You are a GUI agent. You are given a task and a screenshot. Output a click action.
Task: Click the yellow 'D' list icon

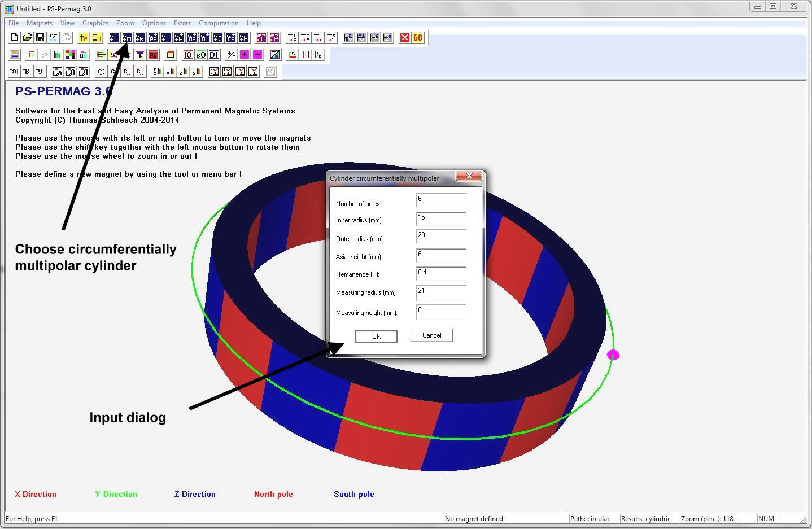(97, 38)
